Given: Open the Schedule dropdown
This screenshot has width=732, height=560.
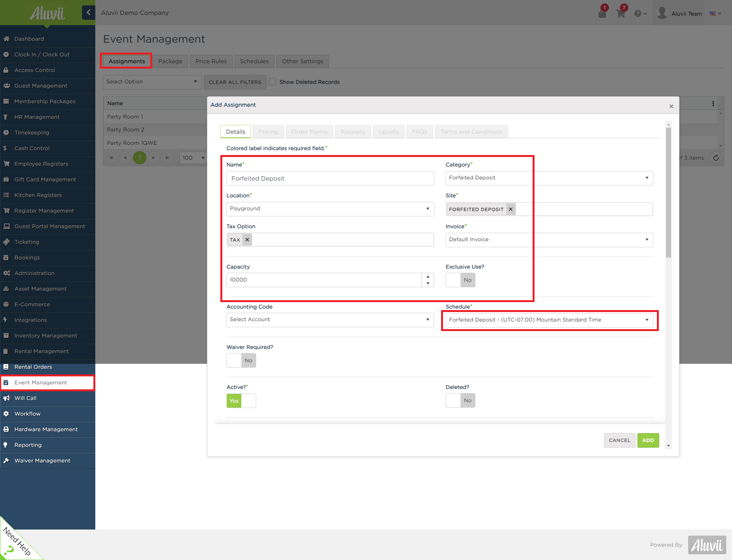Looking at the screenshot, I should [549, 320].
